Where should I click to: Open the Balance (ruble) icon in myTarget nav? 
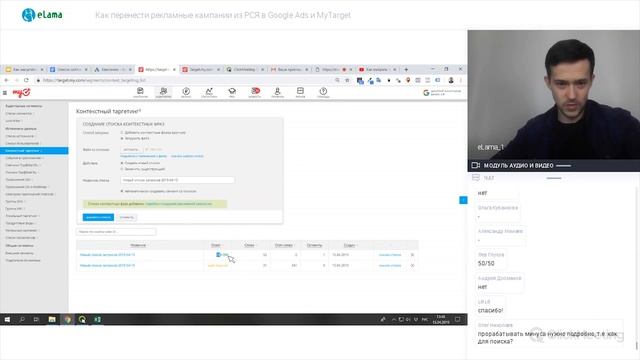pos(186,92)
